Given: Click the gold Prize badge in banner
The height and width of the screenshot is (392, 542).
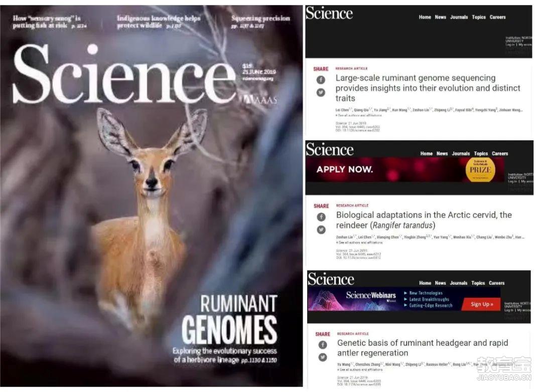Looking at the screenshot, I should coord(480,169).
